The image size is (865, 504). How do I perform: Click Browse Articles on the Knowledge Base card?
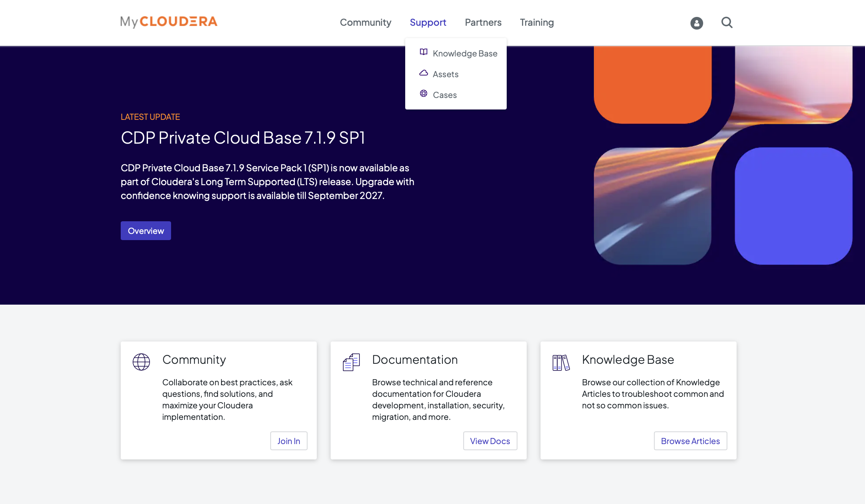point(690,441)
